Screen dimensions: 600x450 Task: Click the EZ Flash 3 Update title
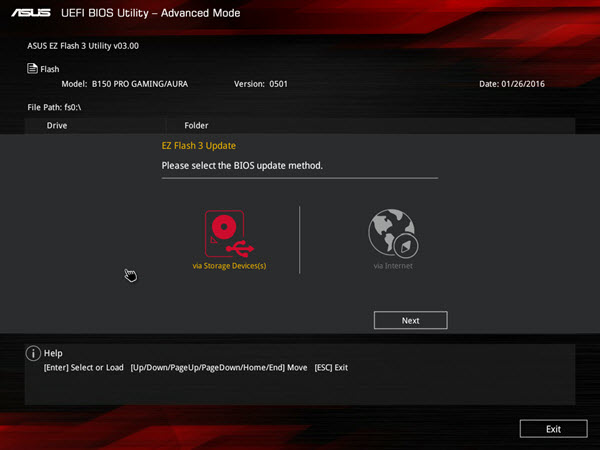tap(199, 146)
